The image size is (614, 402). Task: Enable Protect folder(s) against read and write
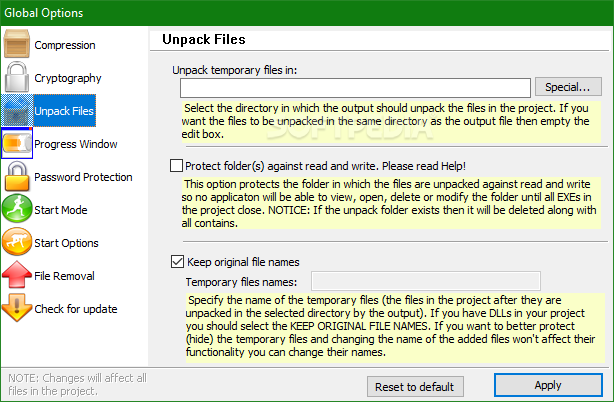click(x=176, y=166)
